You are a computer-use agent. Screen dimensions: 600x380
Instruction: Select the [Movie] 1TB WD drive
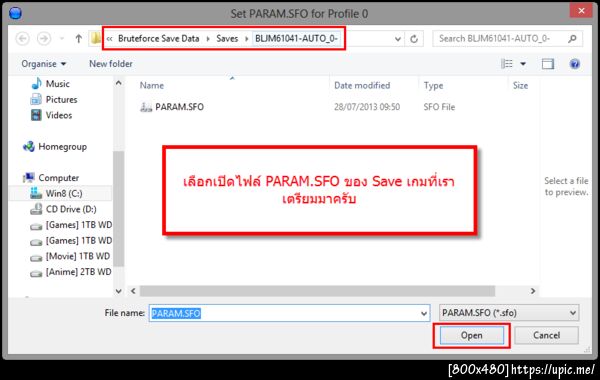click(78, 256)
